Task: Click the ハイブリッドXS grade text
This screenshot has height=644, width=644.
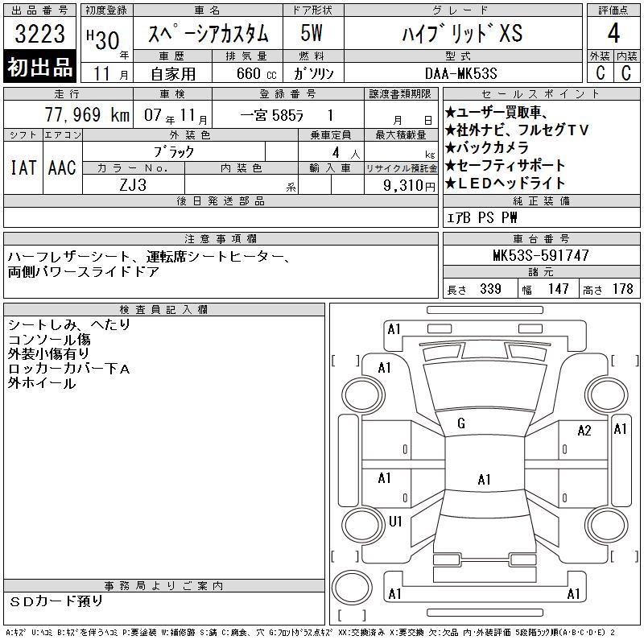Action: click(462, 34)
